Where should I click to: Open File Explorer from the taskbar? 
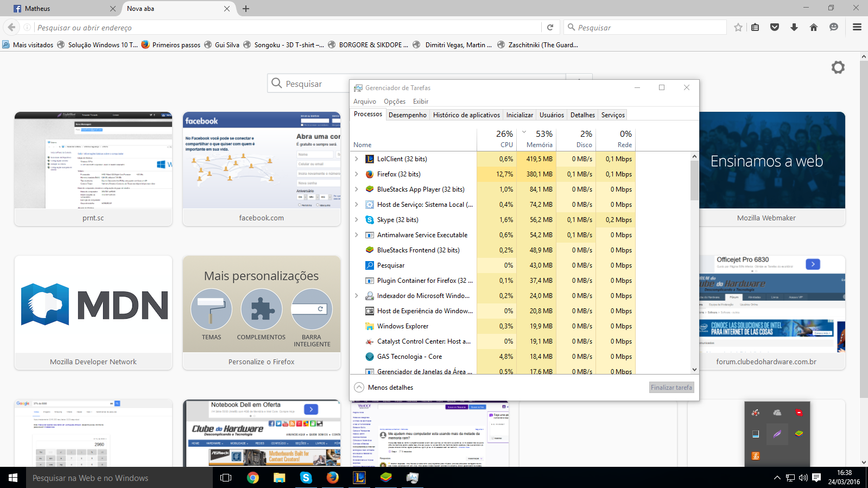[x=280, y=478]
